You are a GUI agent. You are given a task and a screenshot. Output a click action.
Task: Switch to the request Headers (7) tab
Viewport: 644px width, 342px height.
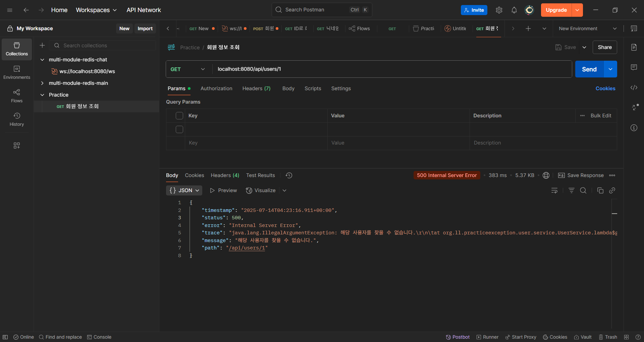coord(256,89)
